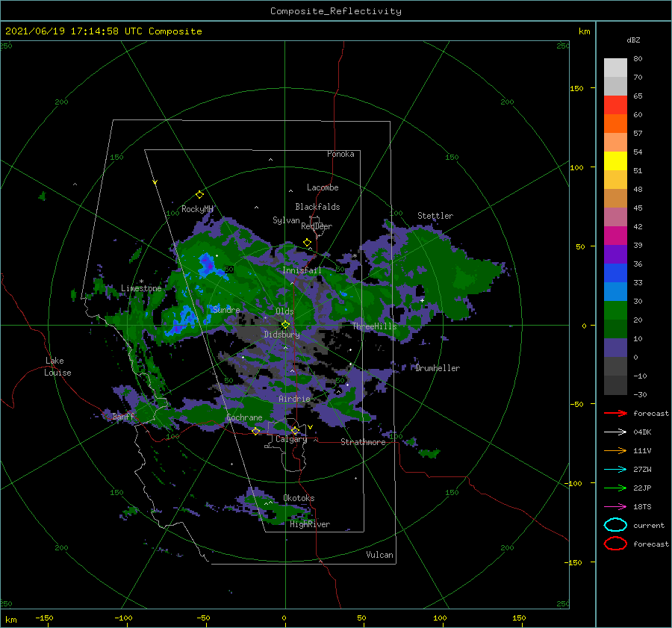Click the Didsbury city label

tap(281, 335)
